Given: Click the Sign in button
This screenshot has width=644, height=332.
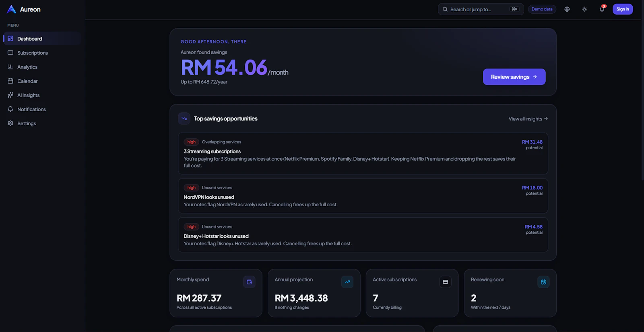Looking at the screenshot, I should [x=623, y=9].
